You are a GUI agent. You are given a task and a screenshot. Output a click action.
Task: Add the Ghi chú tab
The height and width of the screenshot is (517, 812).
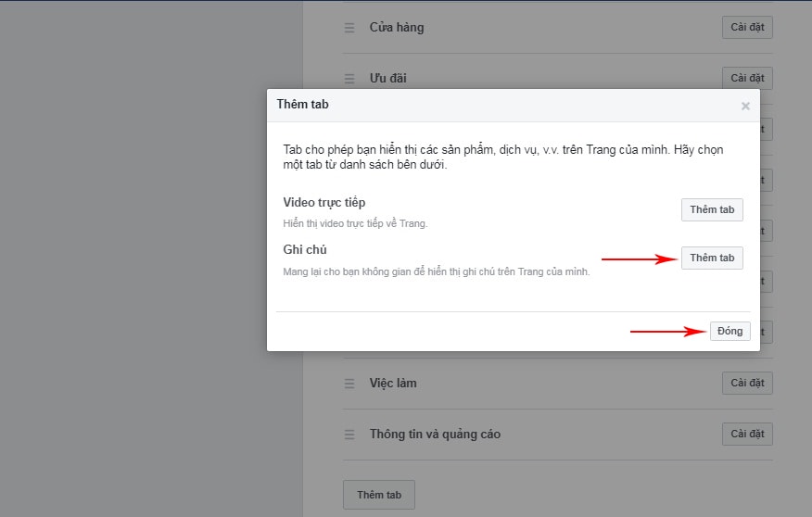711,258
